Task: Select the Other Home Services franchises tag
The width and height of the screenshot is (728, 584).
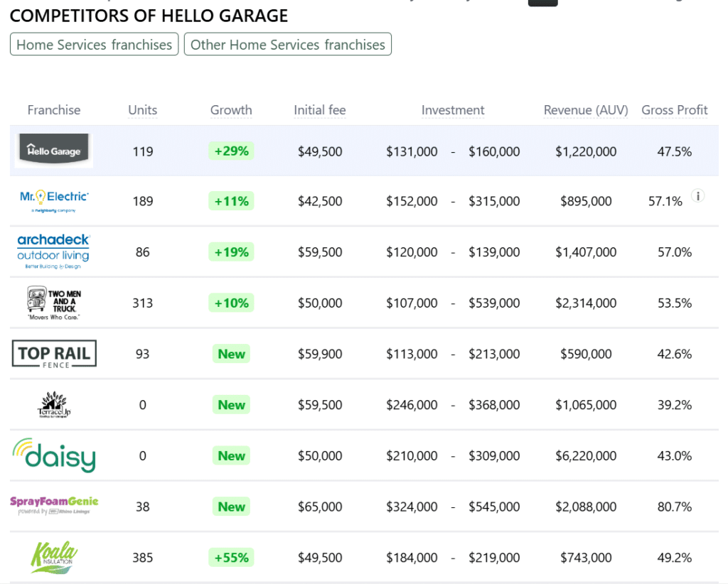Action: (x=288, y=44)
